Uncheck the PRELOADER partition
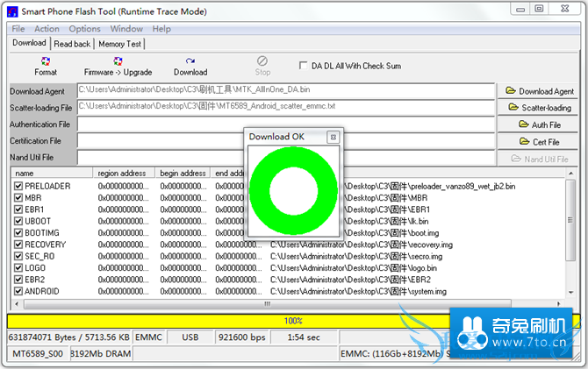 pyautogui.click(x=18, y=187)
